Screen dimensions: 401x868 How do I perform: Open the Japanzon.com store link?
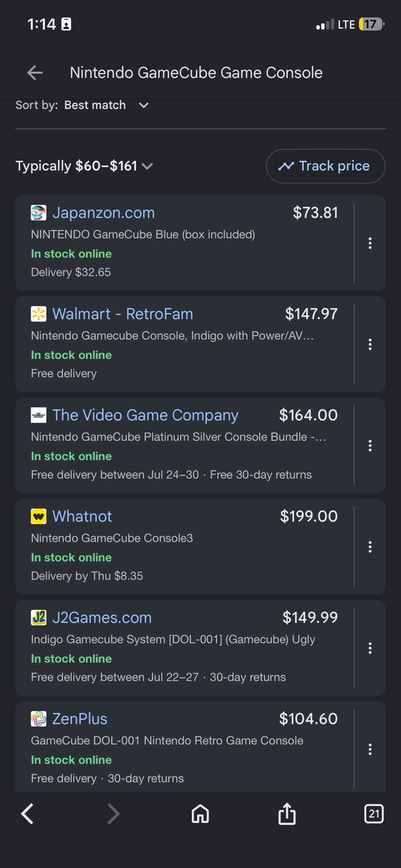click(x=104, y=213)
